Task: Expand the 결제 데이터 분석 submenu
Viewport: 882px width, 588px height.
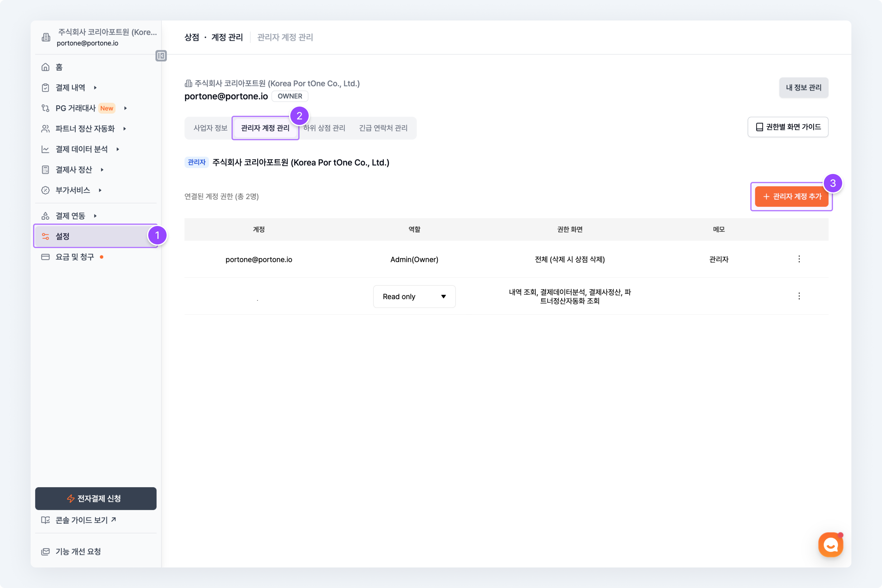Action: [x=118, y=149]
